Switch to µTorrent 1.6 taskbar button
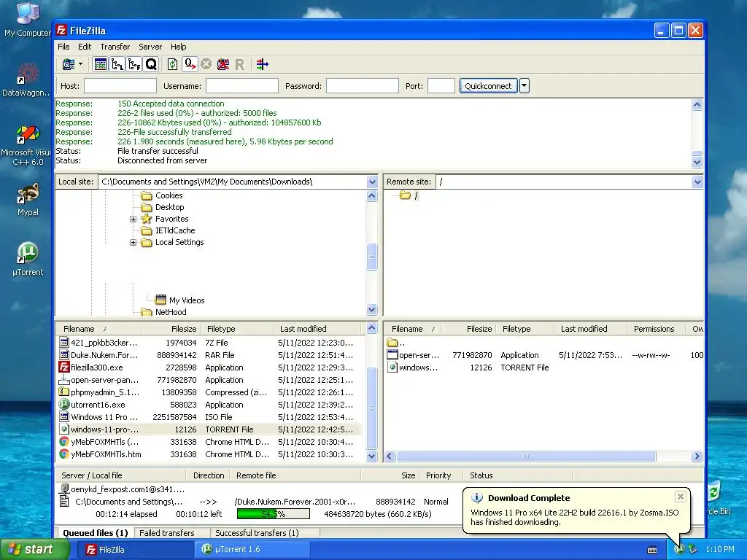The image size is (747, 560). (252, 550)
